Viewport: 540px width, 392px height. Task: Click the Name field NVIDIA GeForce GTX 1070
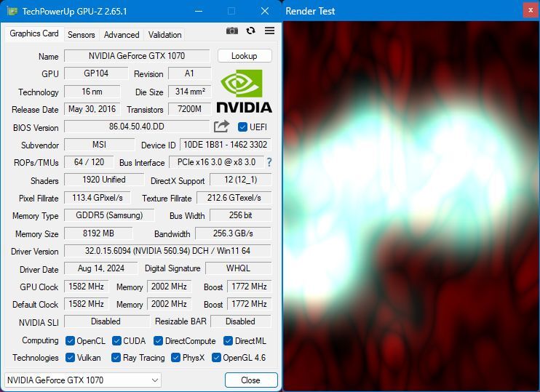click(x=137, y=56)
